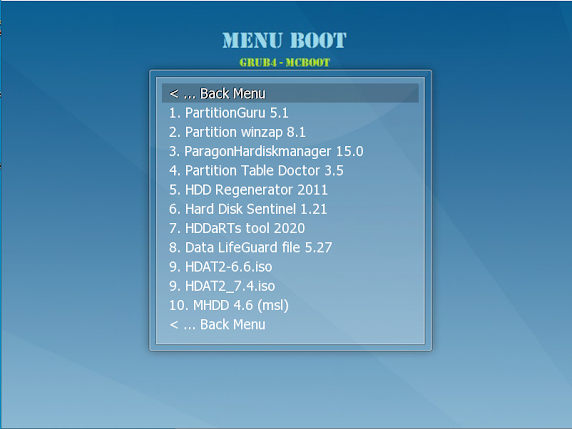Click the MENU BOOT title
Image resolution: width=572 pixels, height=429 pixels.
285,40
